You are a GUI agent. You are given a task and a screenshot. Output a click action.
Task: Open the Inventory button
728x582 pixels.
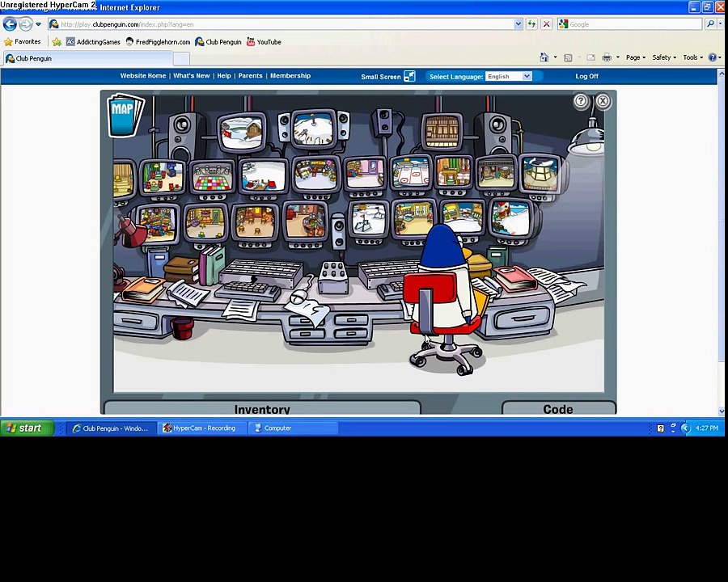262,408
